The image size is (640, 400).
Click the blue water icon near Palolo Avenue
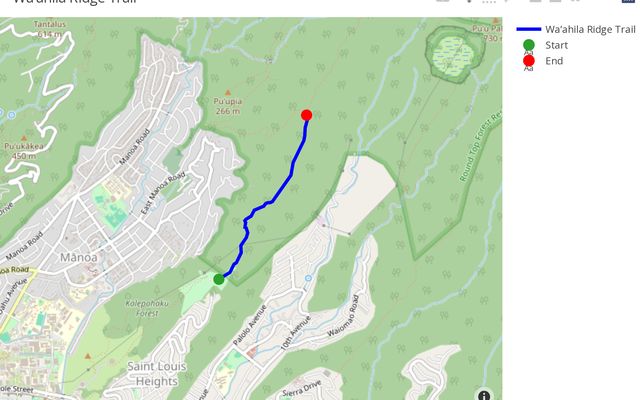308,278
